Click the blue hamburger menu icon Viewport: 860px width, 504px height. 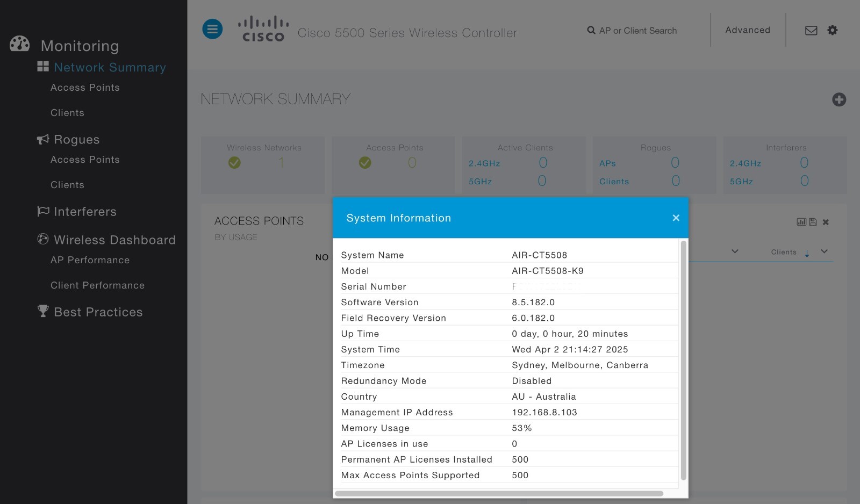(x=212, y=29)
